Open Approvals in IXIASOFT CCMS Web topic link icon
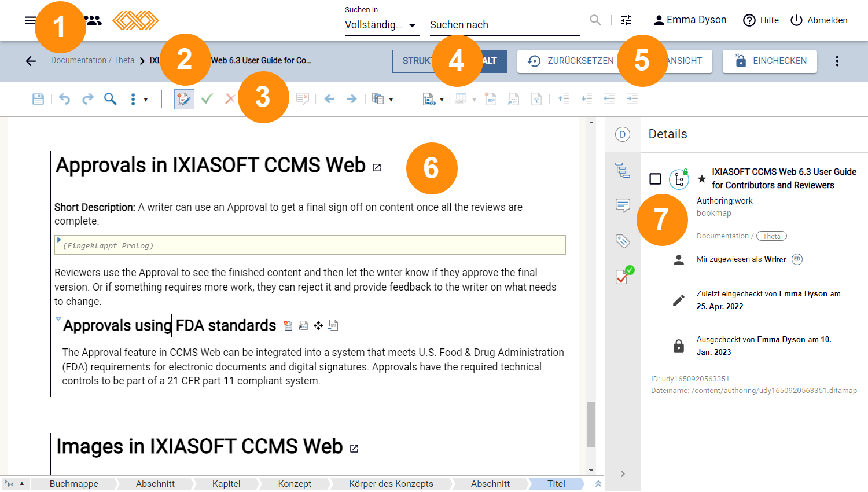The height and width of the screenshot is (492, 868). (377, 167)
